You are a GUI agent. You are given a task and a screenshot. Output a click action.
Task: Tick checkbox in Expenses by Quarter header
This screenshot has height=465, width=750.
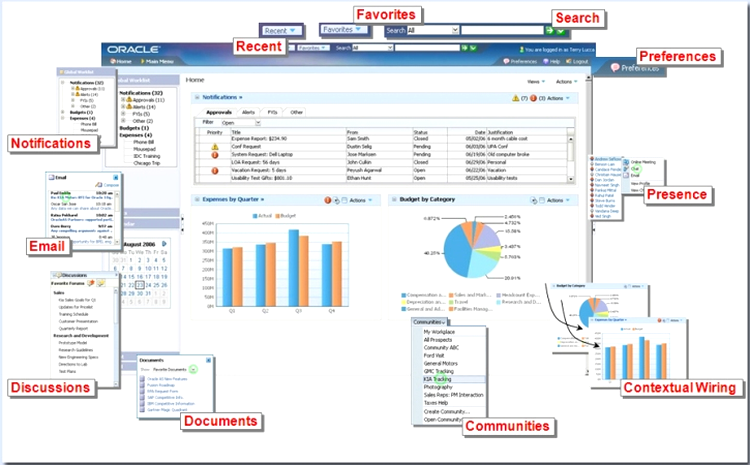[x=344, y=200]
